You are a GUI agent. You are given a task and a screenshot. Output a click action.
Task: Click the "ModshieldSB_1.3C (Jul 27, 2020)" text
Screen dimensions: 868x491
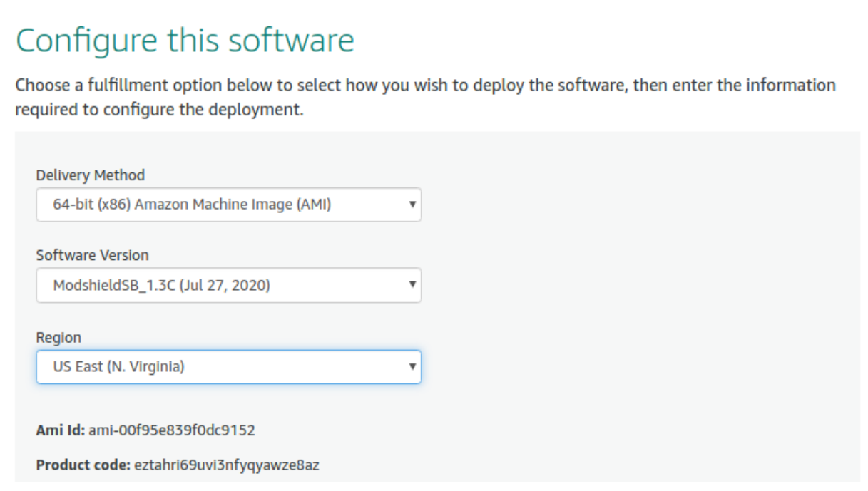pyautogui.click(x=161, y=286)
